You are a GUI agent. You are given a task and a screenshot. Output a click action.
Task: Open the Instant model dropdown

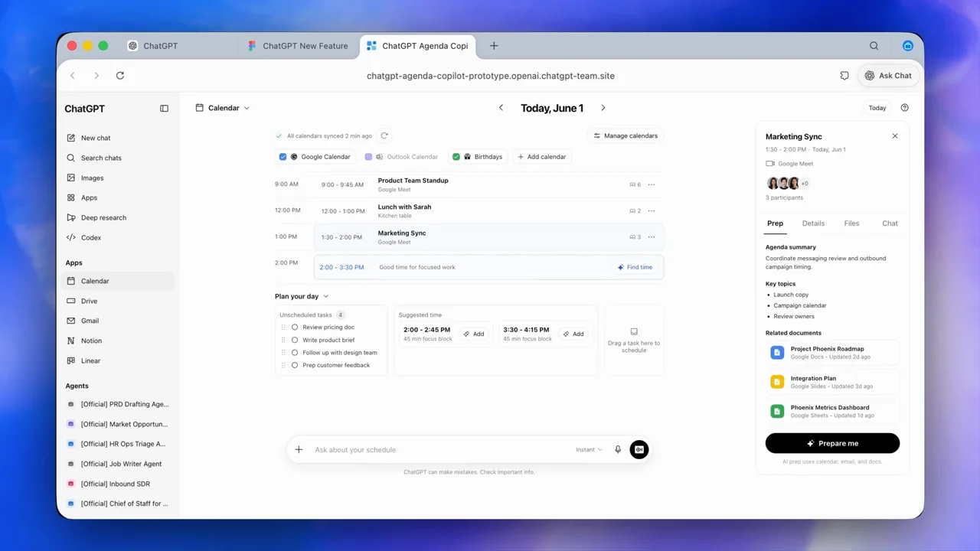[x=589, y=450]
